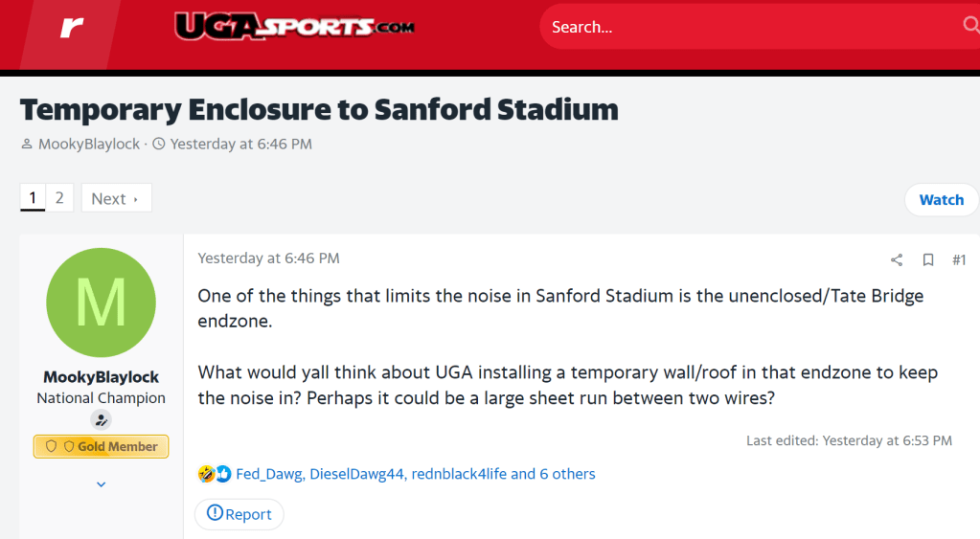Open MookyBlaylock link under thread title

pos(89,145)
